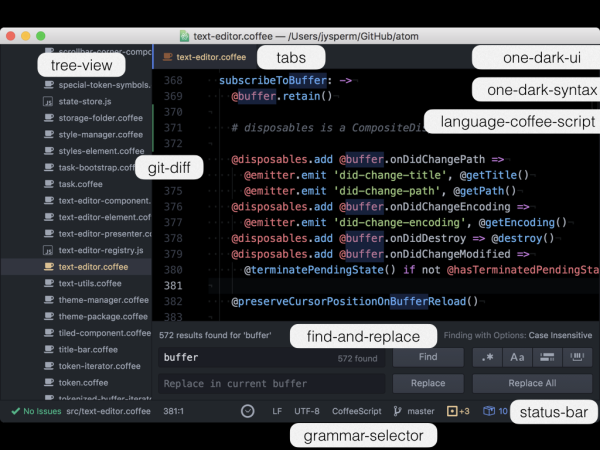The image size is (600, 450).
Task: Open storage-folder.coffee in tree view
Action: [x=100, y=118]
